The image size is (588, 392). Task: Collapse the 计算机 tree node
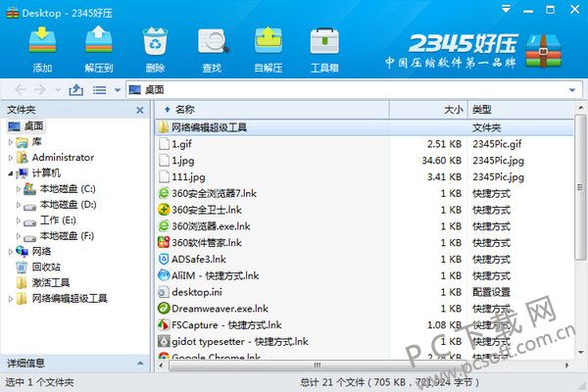[x=11, y=173]
